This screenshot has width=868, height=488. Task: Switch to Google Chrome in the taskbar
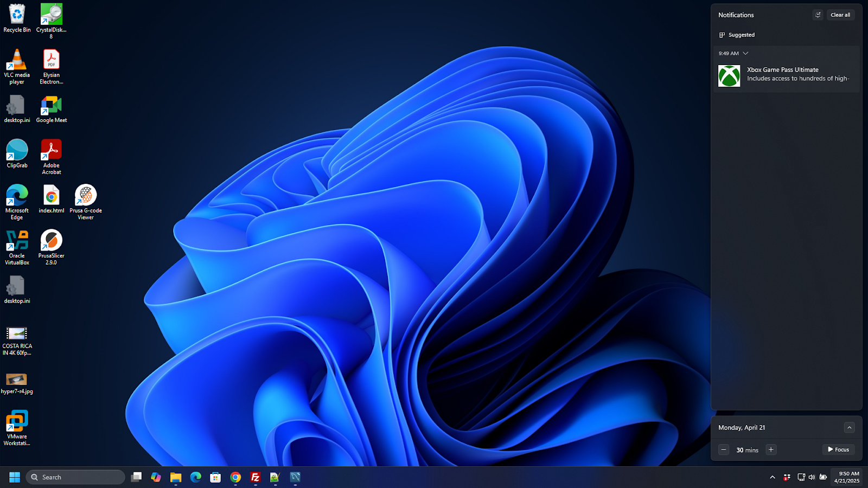coord(235,477)
